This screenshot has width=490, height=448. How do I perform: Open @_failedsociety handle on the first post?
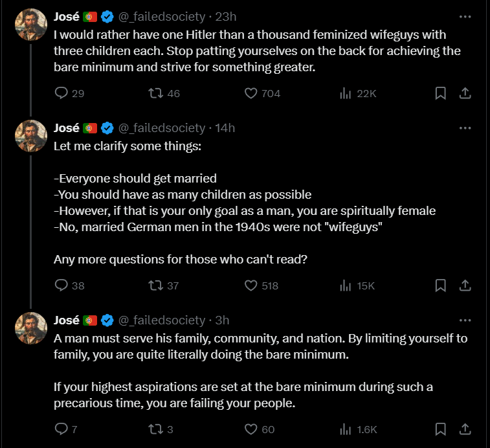(x=162, y=17)
